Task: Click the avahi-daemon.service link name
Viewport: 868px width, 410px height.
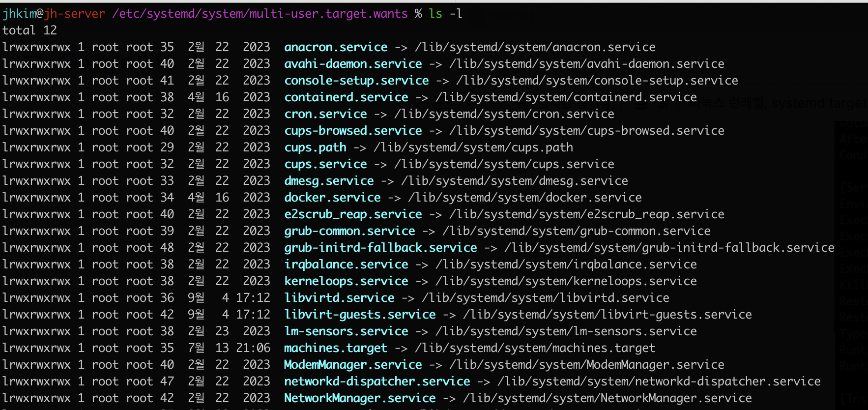Action: pos(353,64)
